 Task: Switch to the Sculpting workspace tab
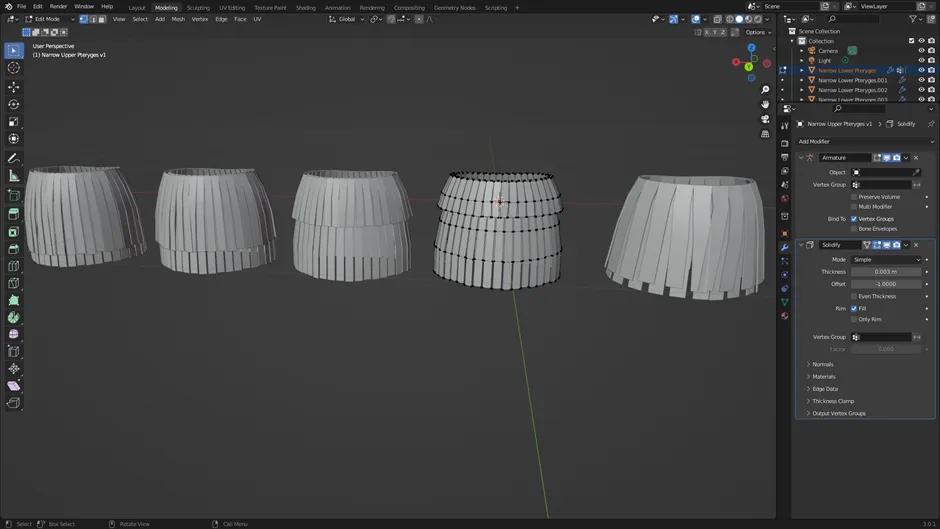[x=198, y=8]
